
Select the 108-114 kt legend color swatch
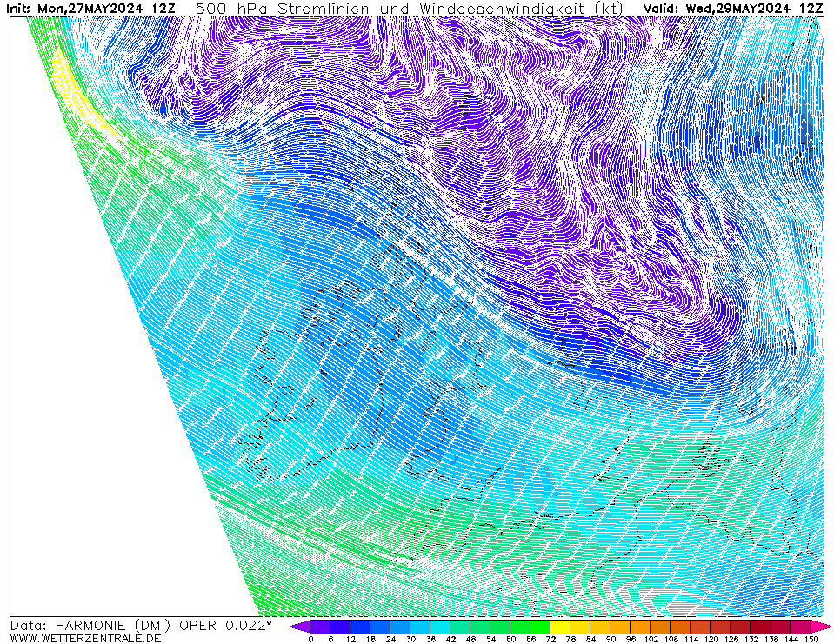click(681, 627)
